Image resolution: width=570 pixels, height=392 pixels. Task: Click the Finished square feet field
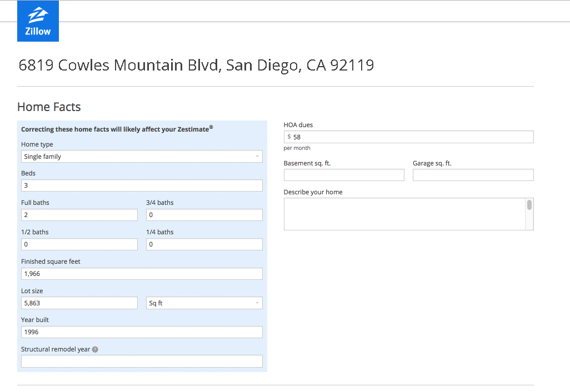click(142, 274)
